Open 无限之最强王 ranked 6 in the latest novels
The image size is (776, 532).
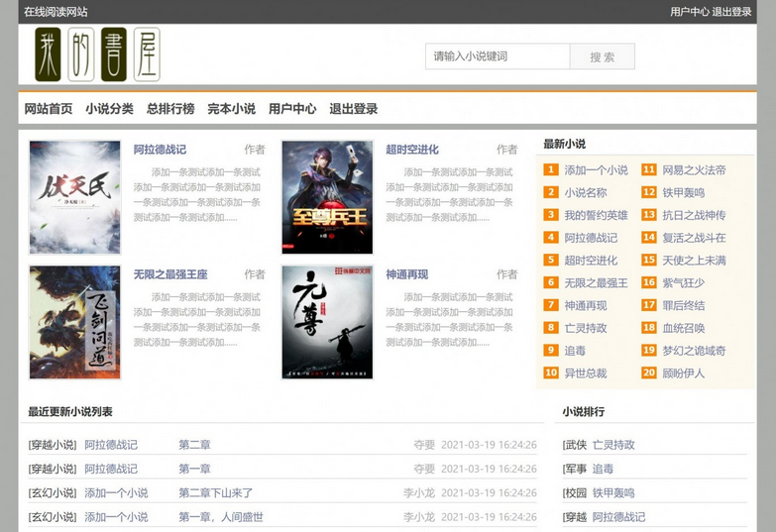tap(596, 283)
